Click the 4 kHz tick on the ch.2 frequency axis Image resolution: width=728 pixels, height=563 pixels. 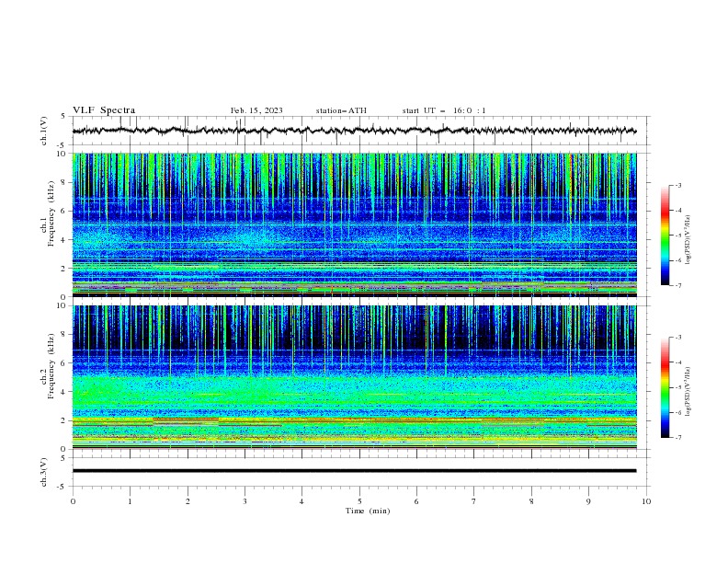click(63, 392)
